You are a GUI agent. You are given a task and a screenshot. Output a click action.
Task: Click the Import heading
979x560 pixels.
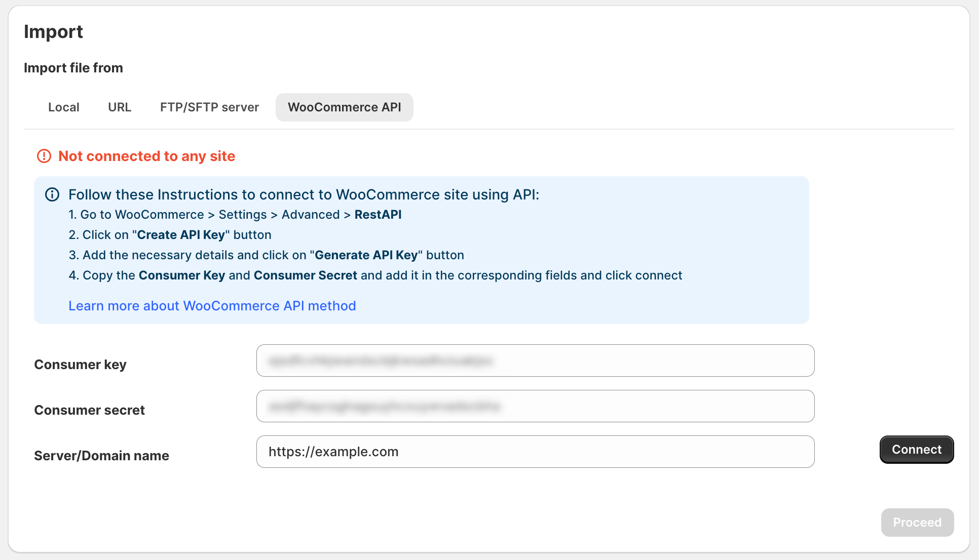pos(53,31)
